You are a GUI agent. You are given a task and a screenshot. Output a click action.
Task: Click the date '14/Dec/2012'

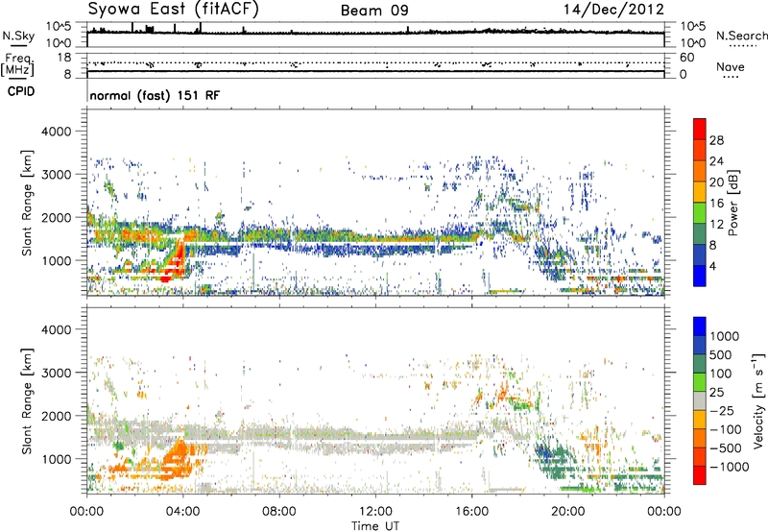tap(613, 10)
